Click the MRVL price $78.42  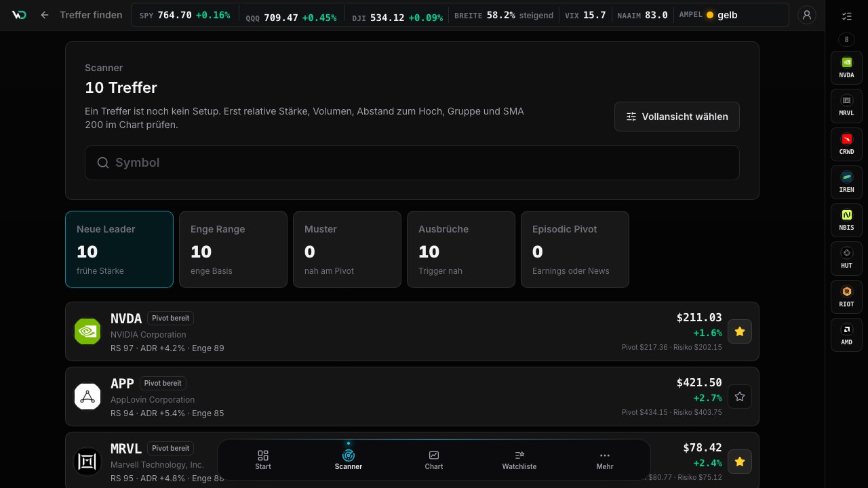click(703, 447)
